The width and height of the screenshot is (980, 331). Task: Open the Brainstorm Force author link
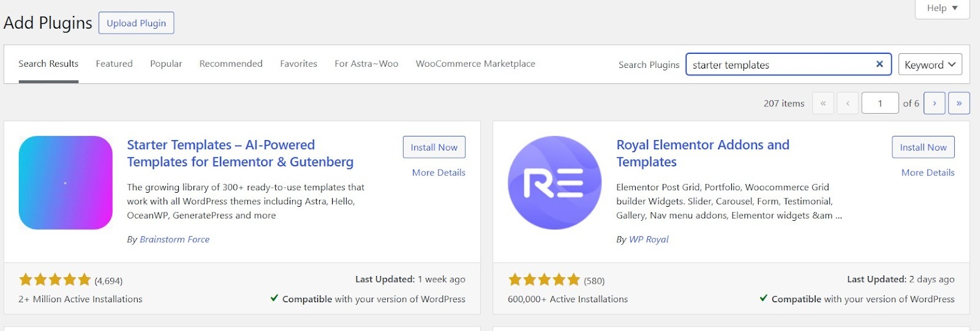pos(175,239)
